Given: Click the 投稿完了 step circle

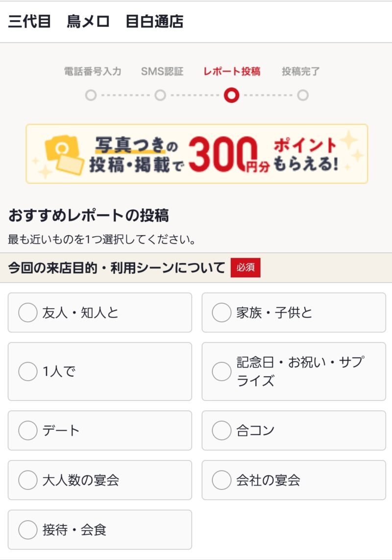Looking at the screenshot, I should click(303, 95).
